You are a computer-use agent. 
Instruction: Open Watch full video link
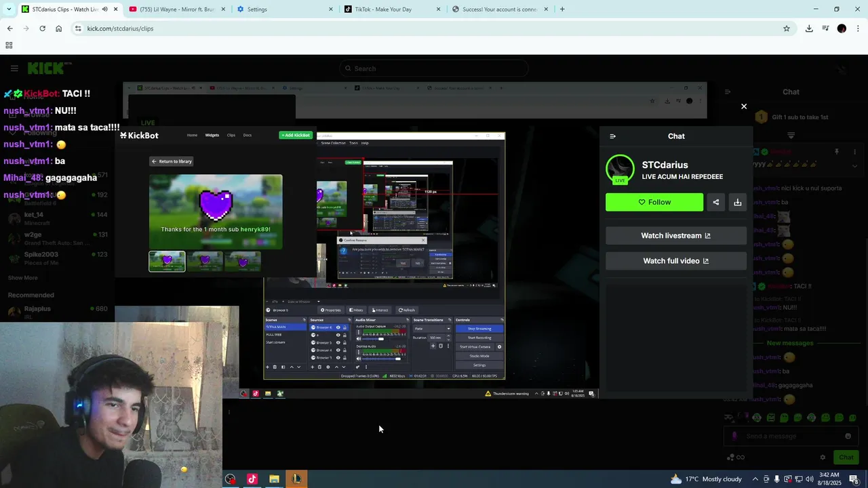[x=676, y=261]
